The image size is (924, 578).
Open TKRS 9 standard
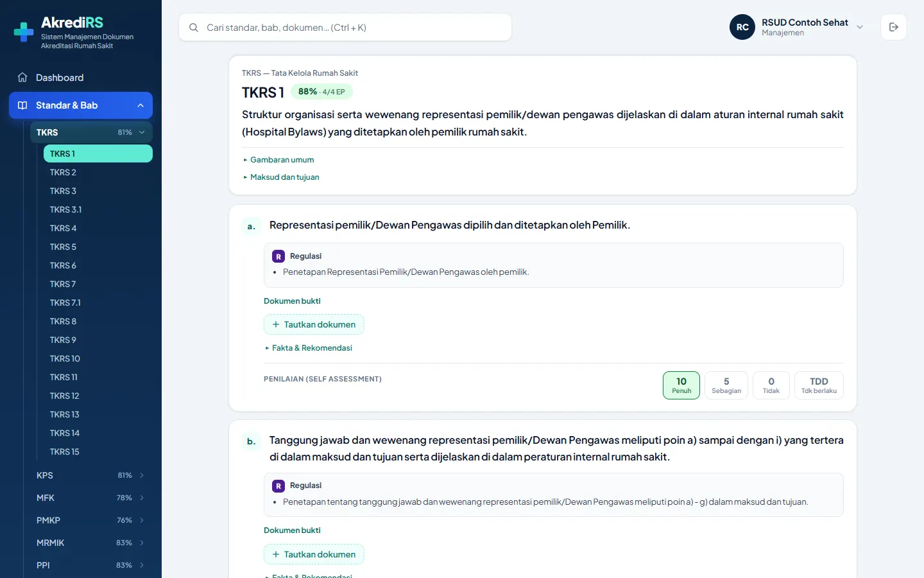coord(98,340)
